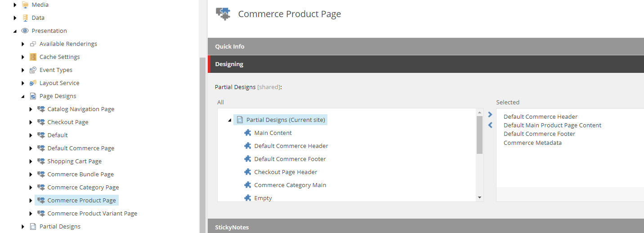Select Default Main Product Page Content

pyautogui.click(x=552, y=125)
